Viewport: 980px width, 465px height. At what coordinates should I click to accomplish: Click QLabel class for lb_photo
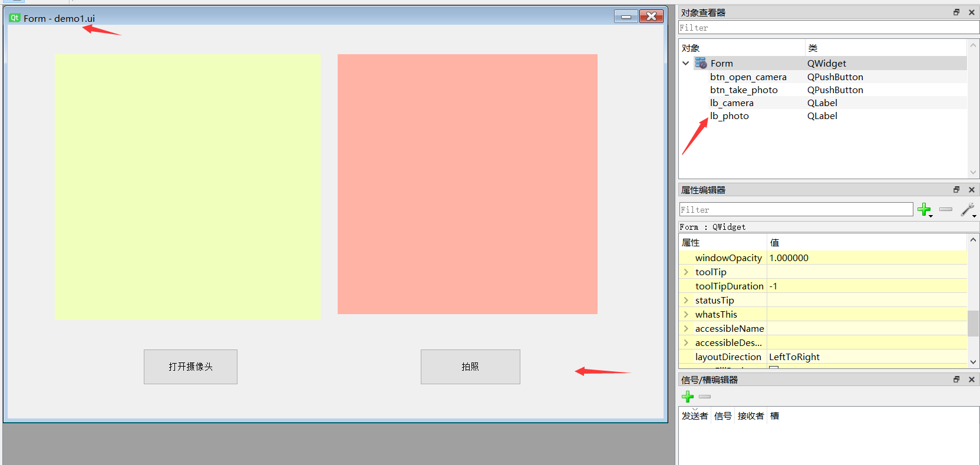tap(822, 116)
